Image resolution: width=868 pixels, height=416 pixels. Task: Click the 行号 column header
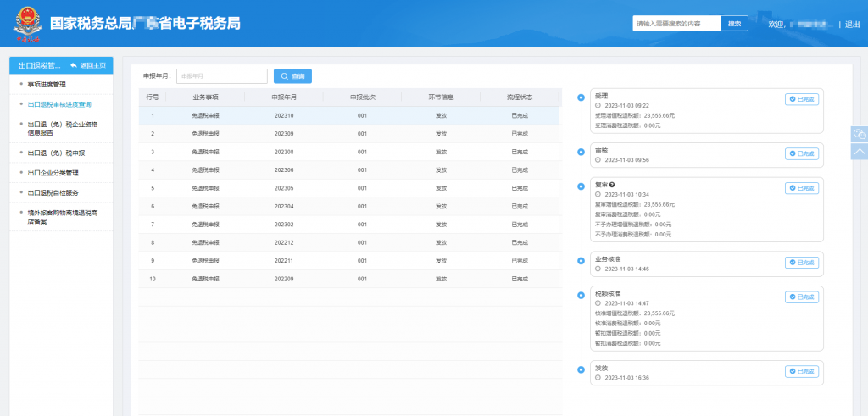(153, 97)
